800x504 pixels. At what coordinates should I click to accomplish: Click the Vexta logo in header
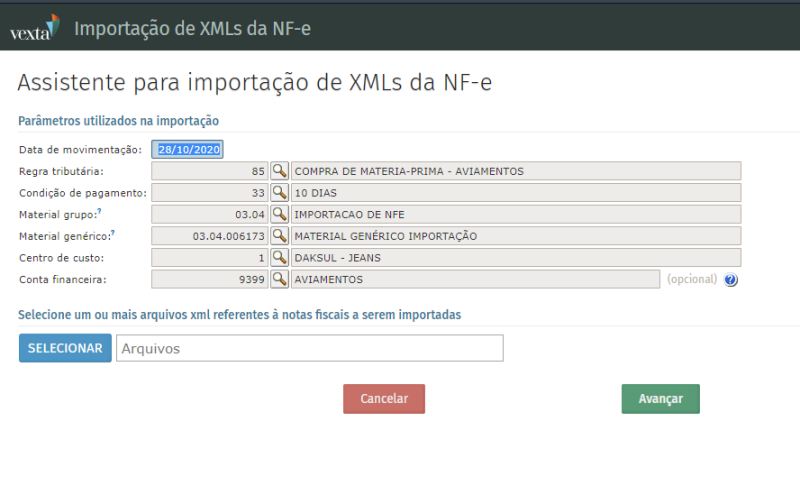[34, 27]
